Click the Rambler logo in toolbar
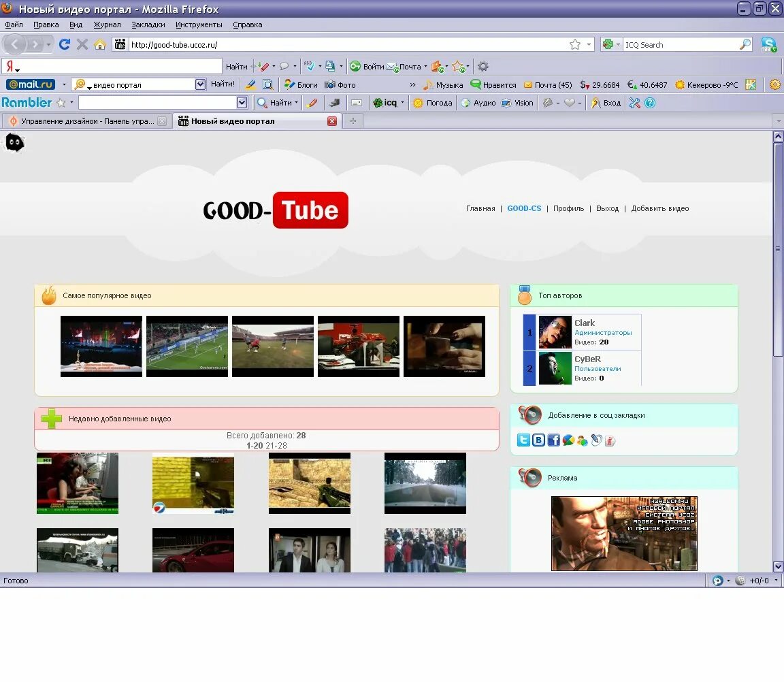Viewport: 784px width, 682px height. point(27,103)
